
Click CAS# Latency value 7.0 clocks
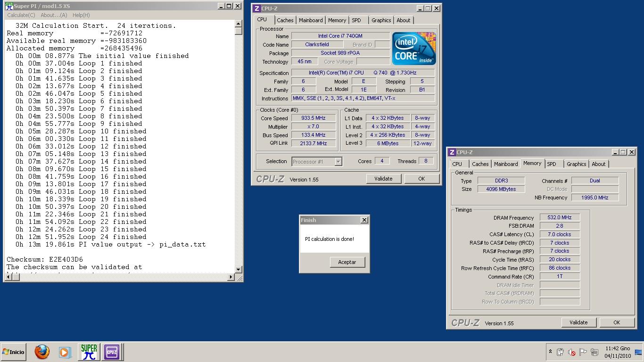[x=560, y=234]
